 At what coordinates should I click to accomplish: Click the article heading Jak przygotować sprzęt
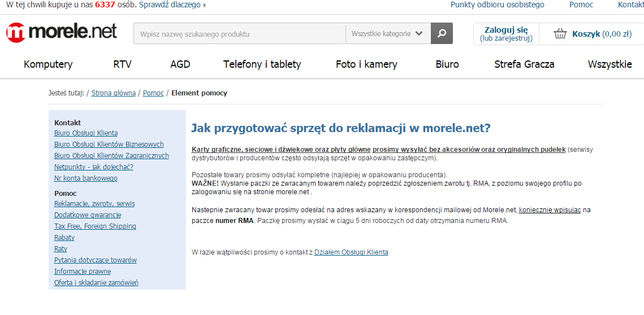341,128
